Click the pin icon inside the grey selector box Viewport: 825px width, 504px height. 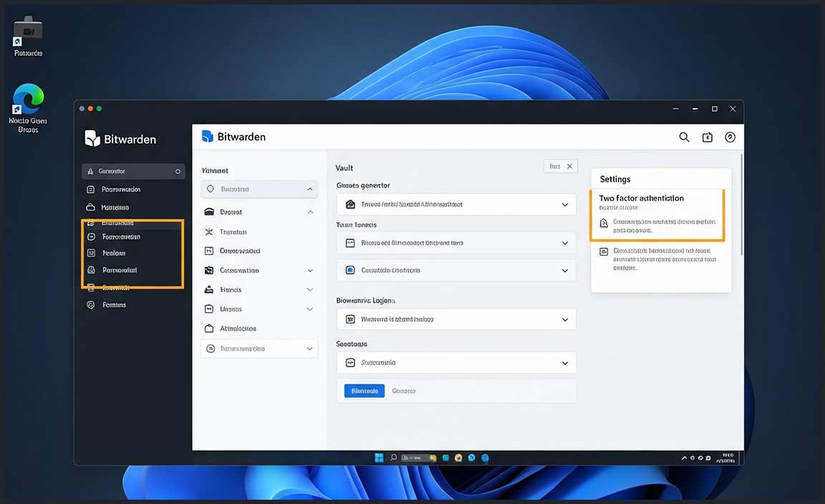pyautogui.click(x=211, y=189)
